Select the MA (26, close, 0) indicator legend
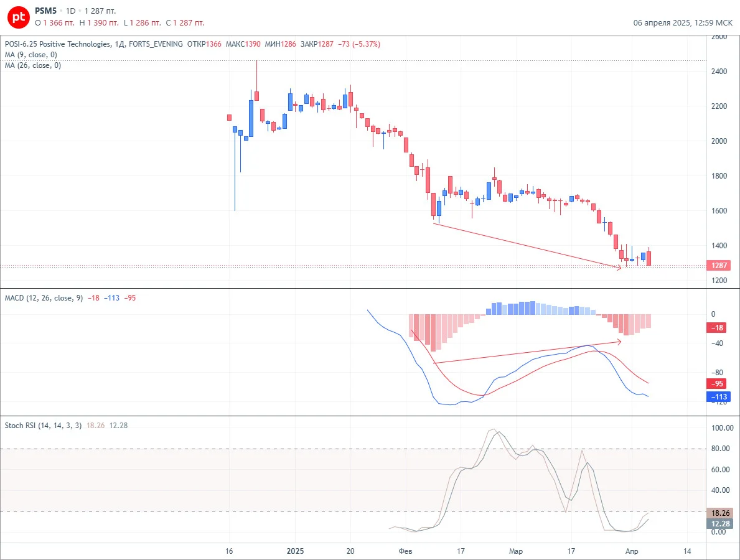Viewport: 740px width, 560px height. (x=32, y=65)
